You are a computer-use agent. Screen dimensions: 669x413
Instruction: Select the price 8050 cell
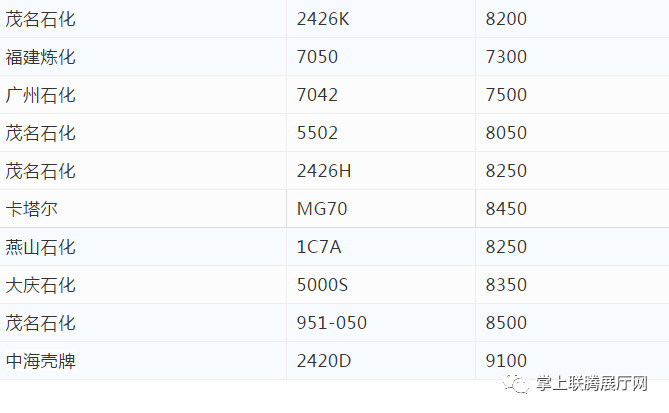[572, 133]
